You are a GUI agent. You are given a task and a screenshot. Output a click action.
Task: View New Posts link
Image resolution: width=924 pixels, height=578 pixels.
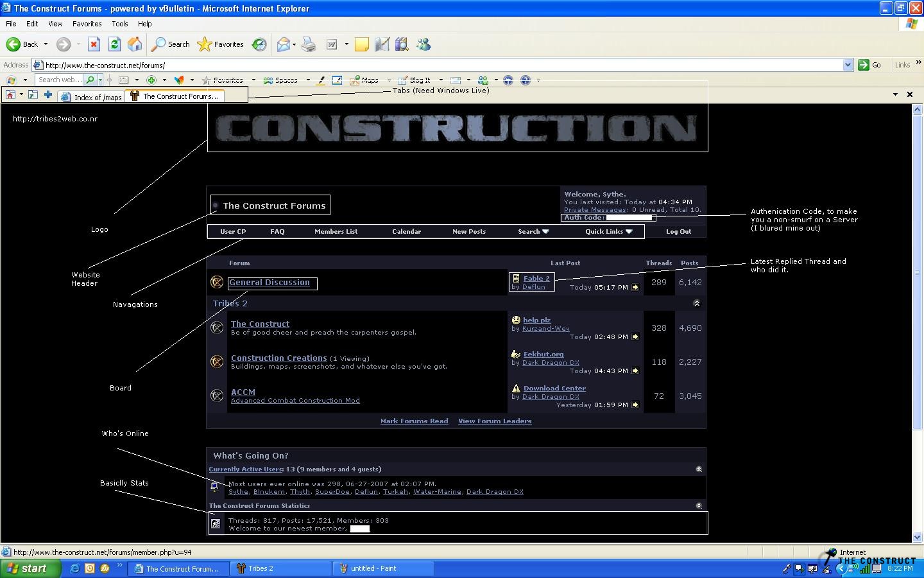coord(469,232)
